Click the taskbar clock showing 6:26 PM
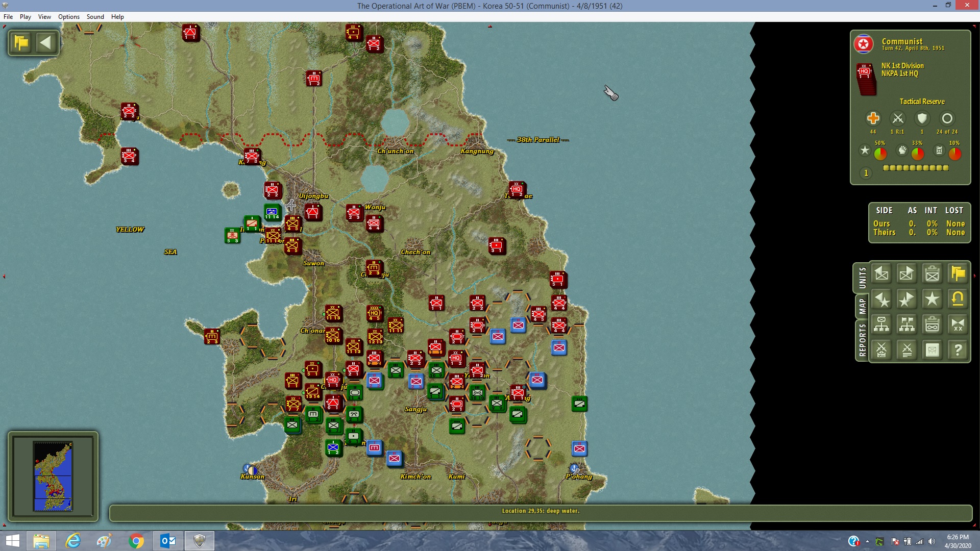 coord(957,541)
